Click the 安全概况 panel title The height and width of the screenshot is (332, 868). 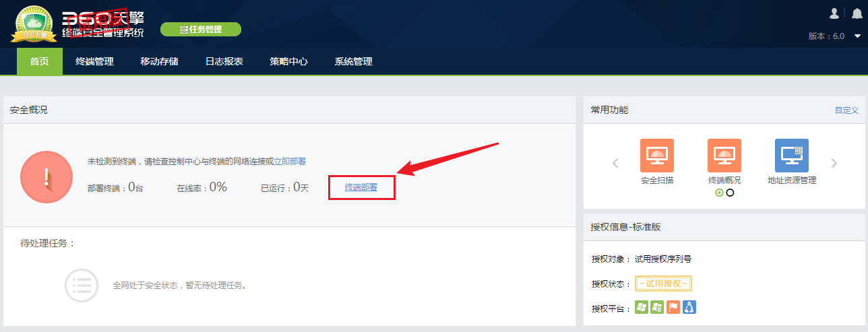coord(28,110)
